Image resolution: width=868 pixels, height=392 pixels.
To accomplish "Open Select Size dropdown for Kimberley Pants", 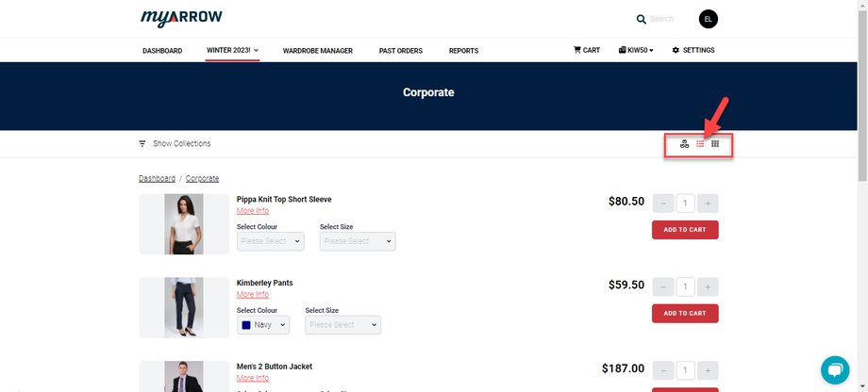I will (x=342, y=325).
